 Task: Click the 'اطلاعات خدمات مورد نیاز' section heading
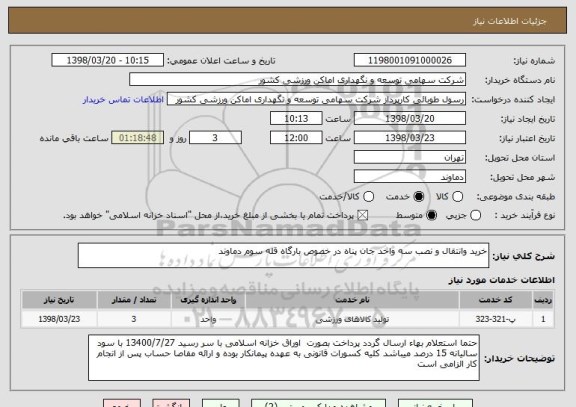tap(501, 280)
